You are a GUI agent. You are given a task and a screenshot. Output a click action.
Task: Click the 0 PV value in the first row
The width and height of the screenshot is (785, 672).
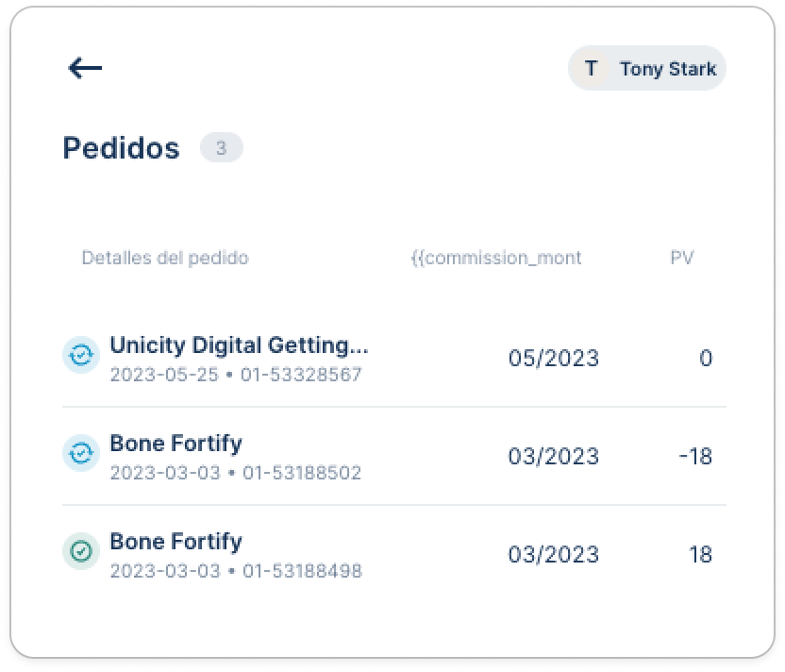click(706, 358)
